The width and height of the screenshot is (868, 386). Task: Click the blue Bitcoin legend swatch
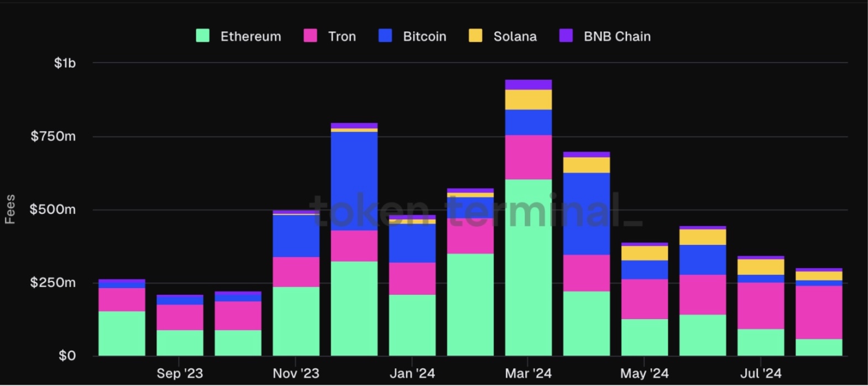(x=385, y=36)
